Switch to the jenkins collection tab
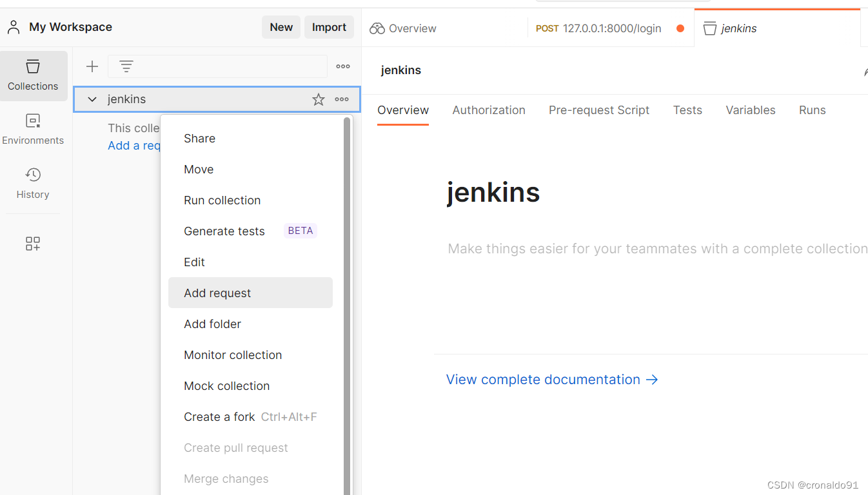 [777, 28]
